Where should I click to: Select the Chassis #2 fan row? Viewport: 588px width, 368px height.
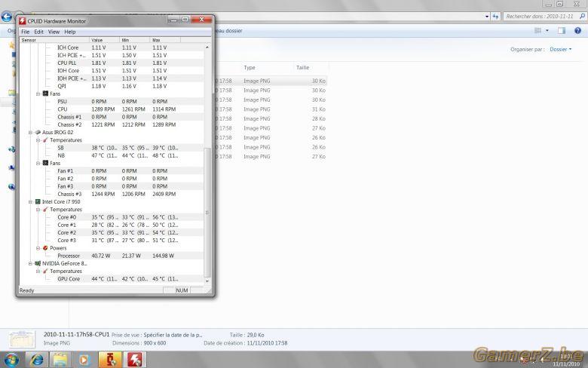pos(112,124)
